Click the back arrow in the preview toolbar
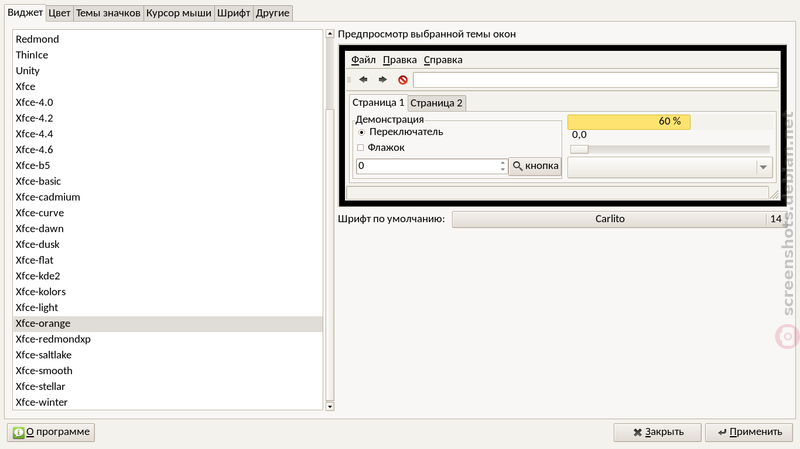Image resolution: width=800 pixels, height=449 pixels. click(363, 80)
